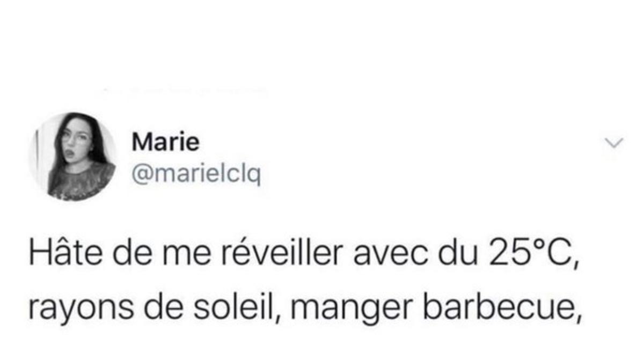The width and height of the screenshot is (644, 338).
Task: Click the @ symbol of the username
Action: [141, 175]
